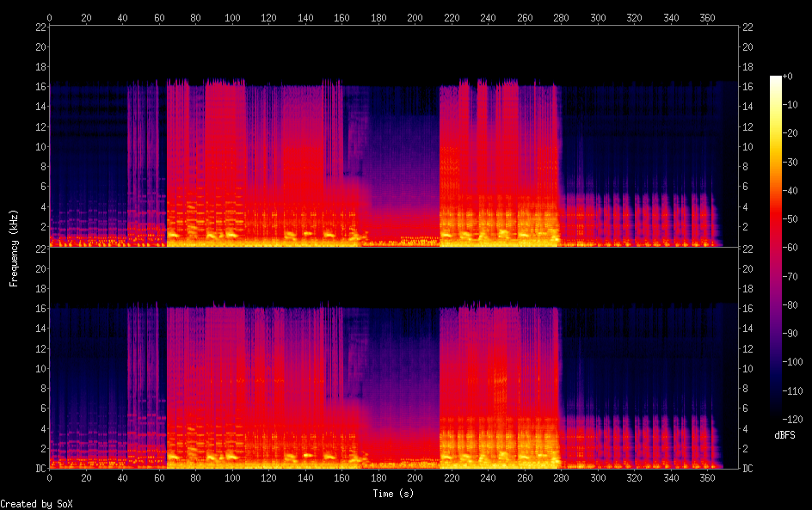This screenshot has height=510, width=812.
Task: Select the "-50" value on color scale
Action: pyautogui.click(x=790, y=219)
